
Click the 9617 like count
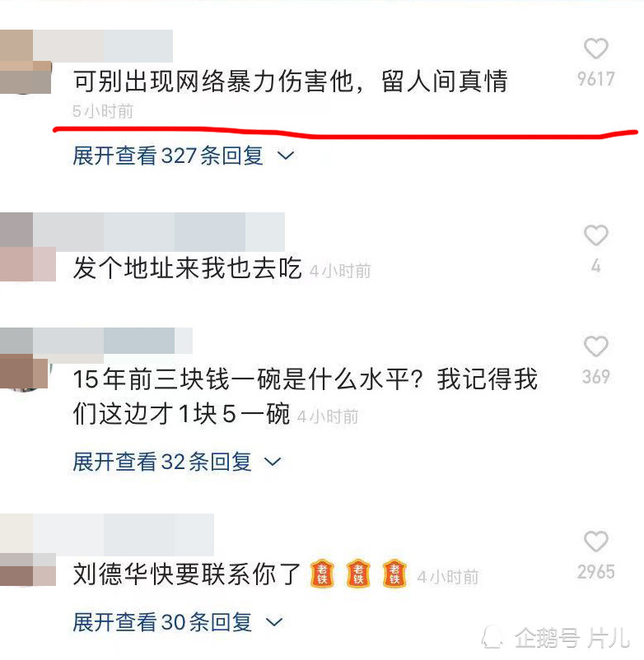(596, 79)
